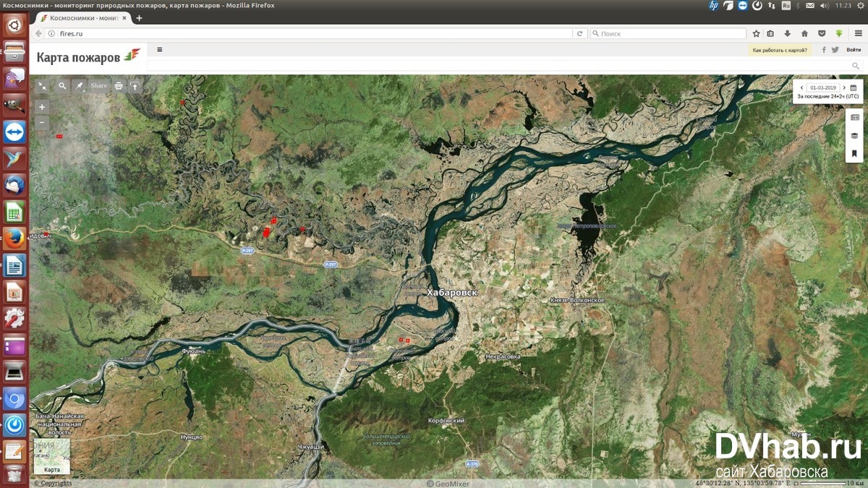Switch basemap via the Карта thumbnail

click(52, 457)
